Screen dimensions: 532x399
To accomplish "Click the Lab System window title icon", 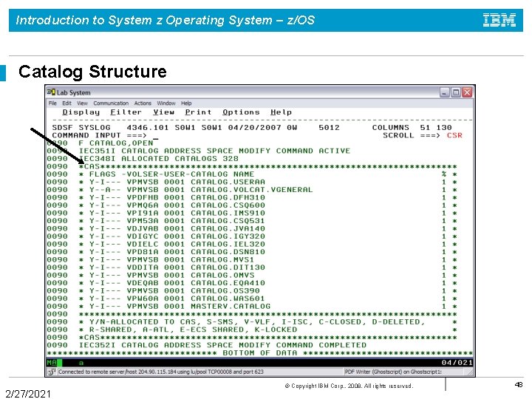I will pyautogui.click(x=51, y=92).
